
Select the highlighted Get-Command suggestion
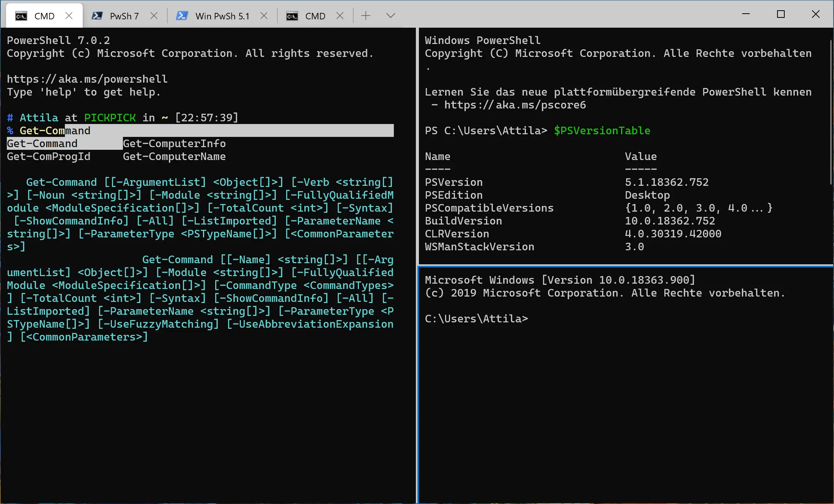[x=42, y=143]
